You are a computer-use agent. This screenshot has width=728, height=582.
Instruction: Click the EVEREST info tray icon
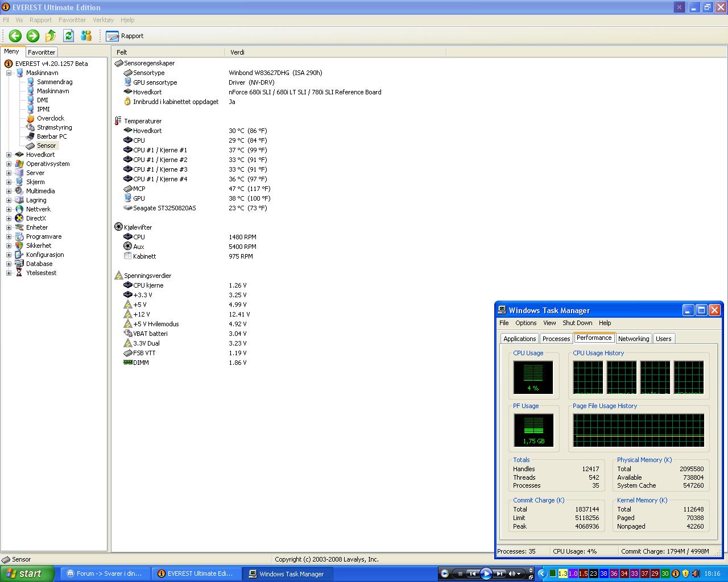(x=676, y=573)
